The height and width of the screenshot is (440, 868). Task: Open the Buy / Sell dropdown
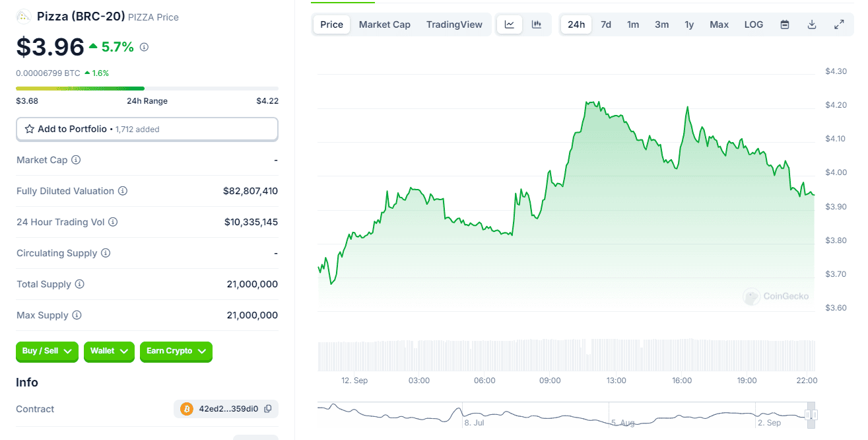pos(46,351)
